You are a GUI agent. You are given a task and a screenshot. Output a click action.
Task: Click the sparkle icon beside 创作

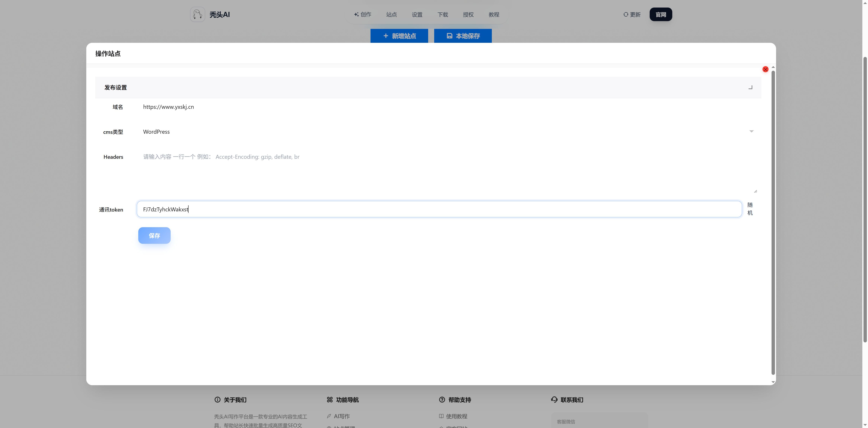point(356,15)
